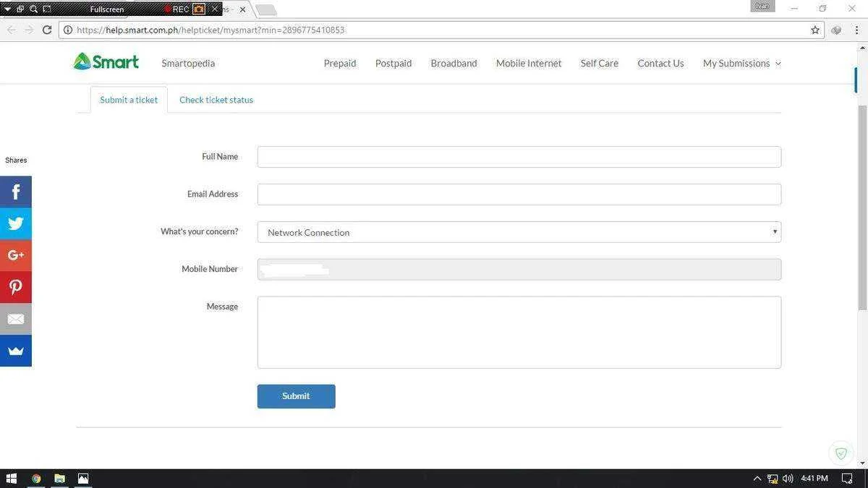This screenshot has height=488, width=868.
Task: Share page via email envelope icon
Action: click(16, 319)
